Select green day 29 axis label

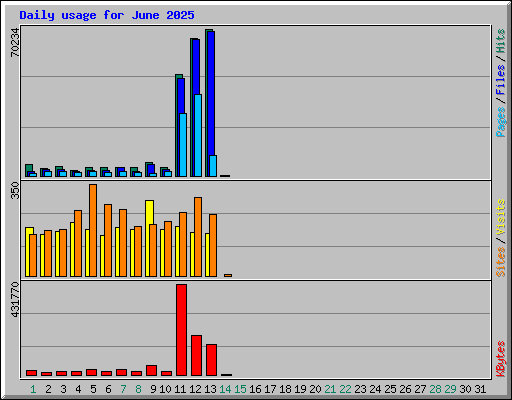coord(450,389)
